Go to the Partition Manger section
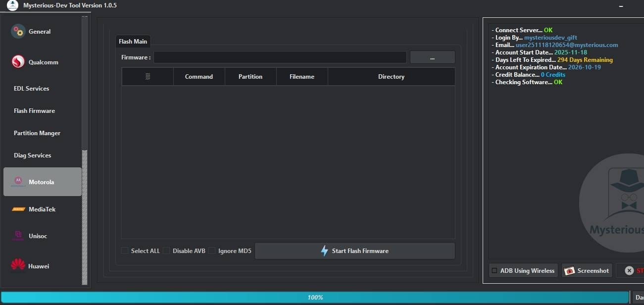 (x=37, y=133)
